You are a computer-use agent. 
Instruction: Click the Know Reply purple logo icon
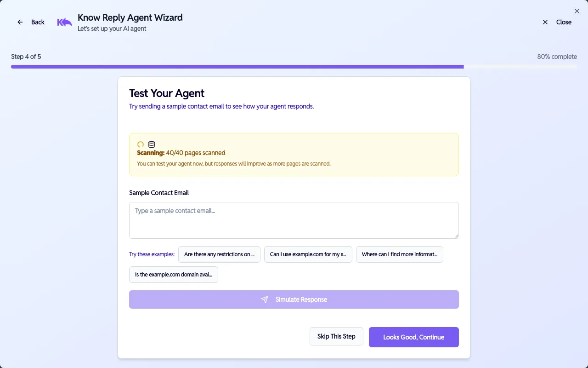pyautogui.click(x=64, y=22)
